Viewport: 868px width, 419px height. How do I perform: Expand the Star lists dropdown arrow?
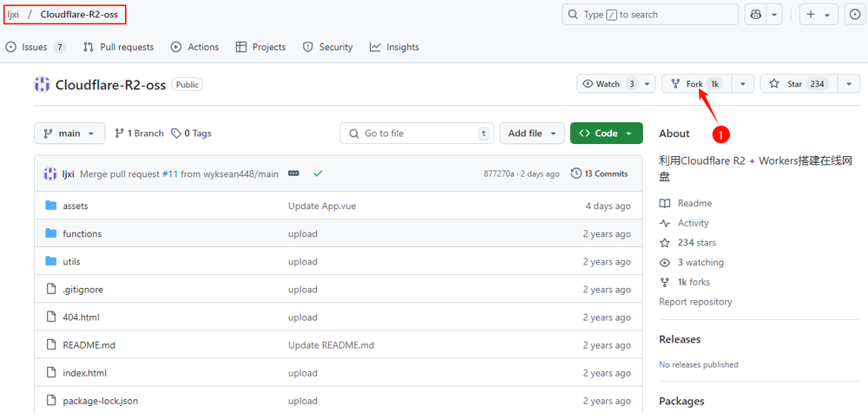tap(848, 84)
